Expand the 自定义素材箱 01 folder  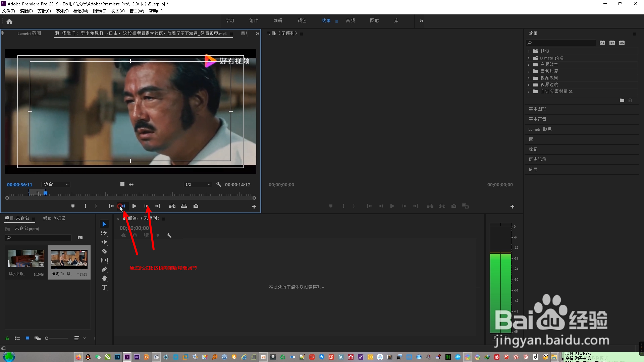(x=529, y=92)
